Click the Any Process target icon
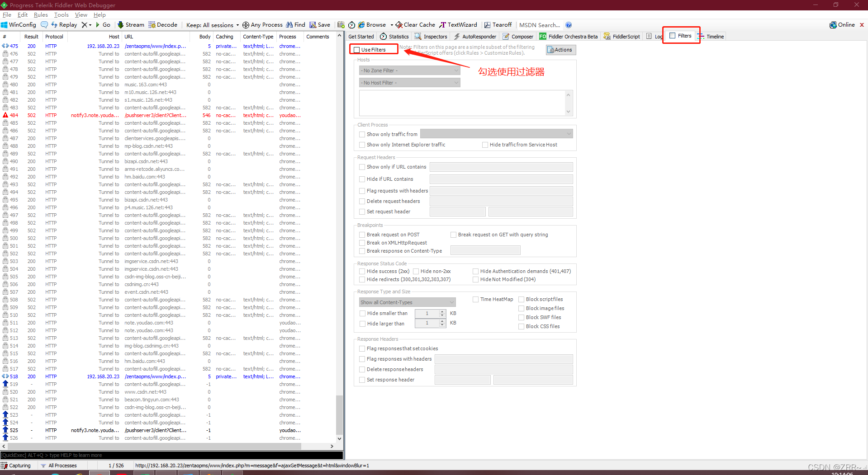Image resolution: width=868 pixels, height=475 pixels. tap(246, 25)
